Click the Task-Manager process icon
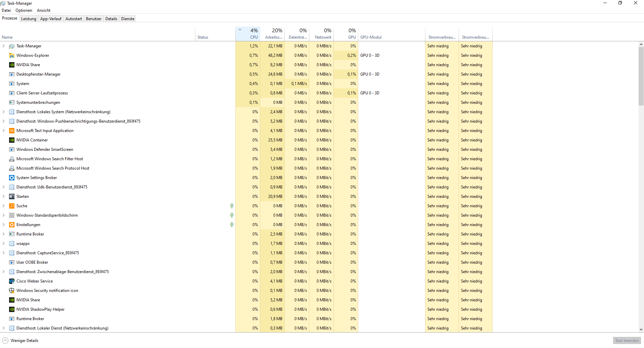Screen dimensions: 644x348 (x=12, y=46)
